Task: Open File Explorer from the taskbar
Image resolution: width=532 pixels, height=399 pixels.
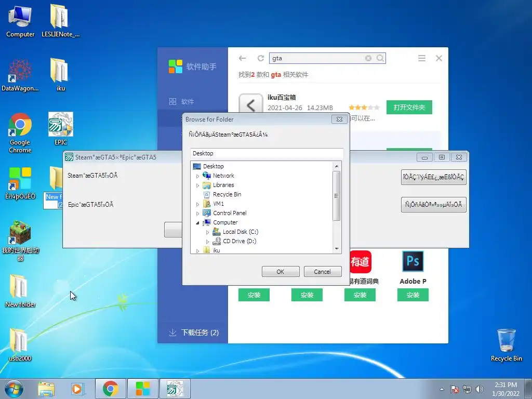Action: coord(46,389)
